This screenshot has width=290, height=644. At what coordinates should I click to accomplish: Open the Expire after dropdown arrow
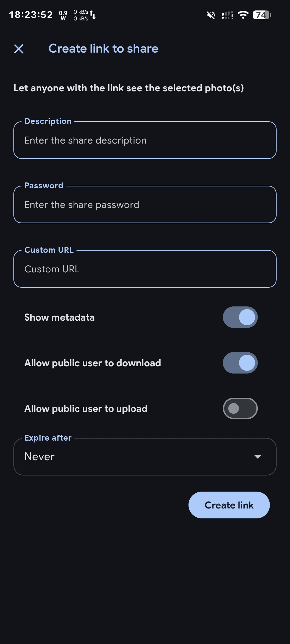tap(258, 457)
